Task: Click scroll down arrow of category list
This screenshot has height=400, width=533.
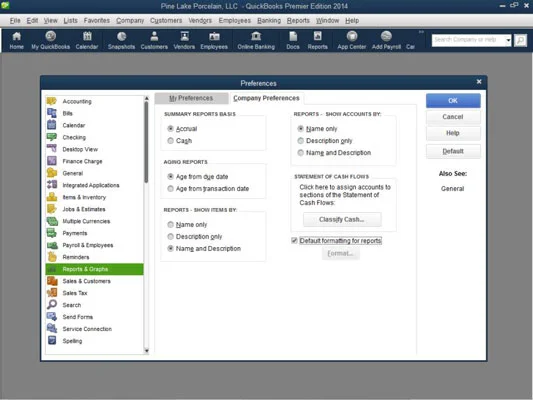Action: (x=147, y=351)
